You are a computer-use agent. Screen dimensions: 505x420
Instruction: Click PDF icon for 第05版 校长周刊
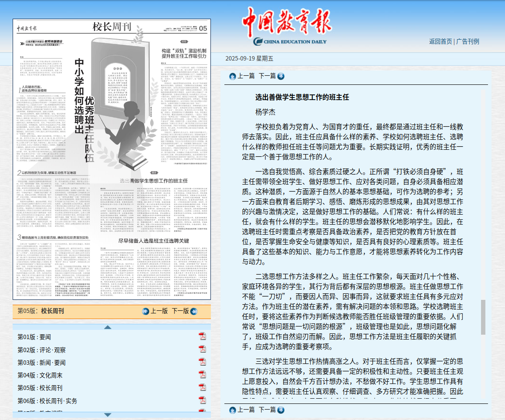tap(202, 388)
